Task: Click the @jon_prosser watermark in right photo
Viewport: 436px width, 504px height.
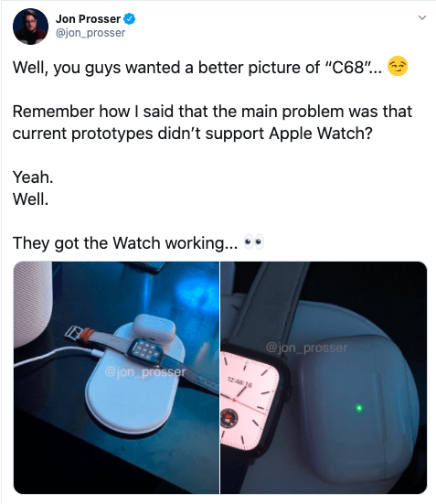Action: (306, 348)
